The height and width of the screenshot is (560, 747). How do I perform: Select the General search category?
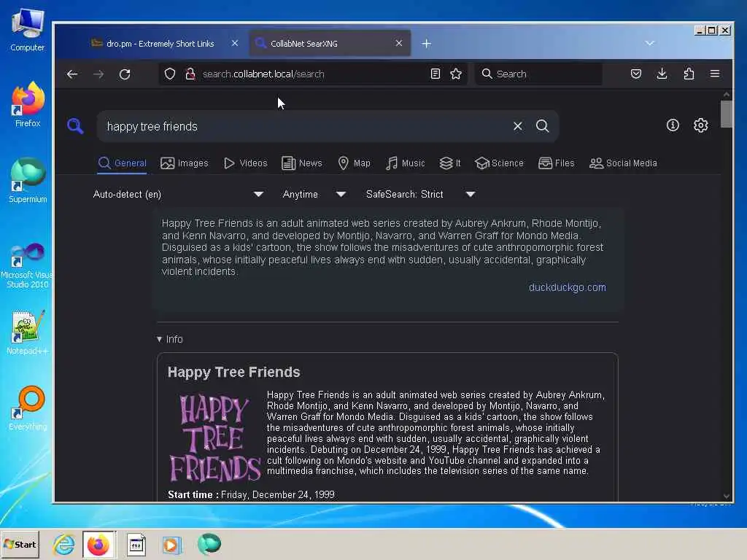pyautogui.click(x=123, y=163)
